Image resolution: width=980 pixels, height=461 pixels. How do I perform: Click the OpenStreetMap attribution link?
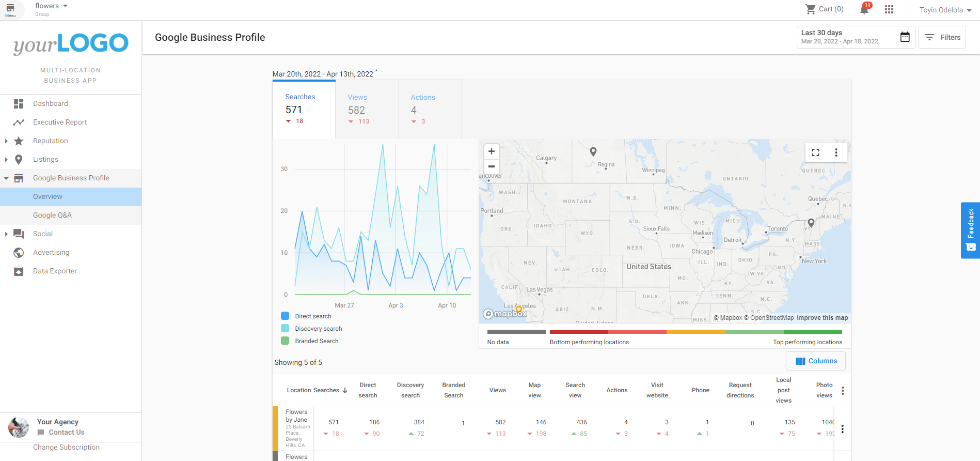tap(769, 318)
